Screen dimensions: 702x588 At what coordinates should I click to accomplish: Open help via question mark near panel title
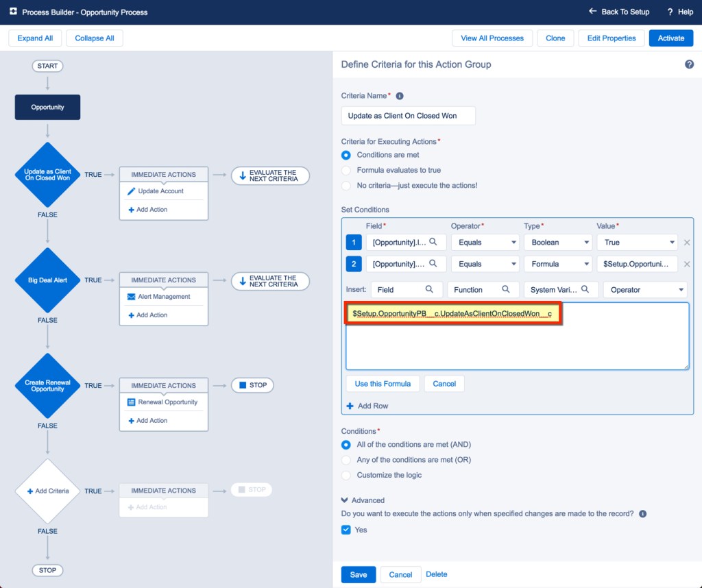tap(689, 64)
